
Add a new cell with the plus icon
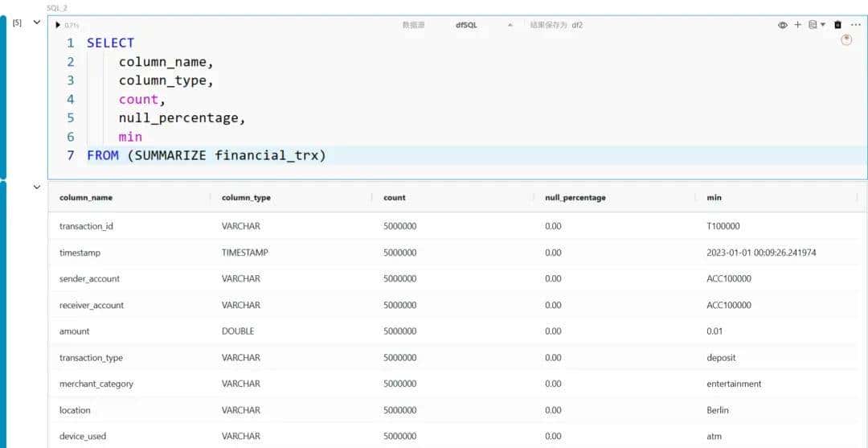798,25
